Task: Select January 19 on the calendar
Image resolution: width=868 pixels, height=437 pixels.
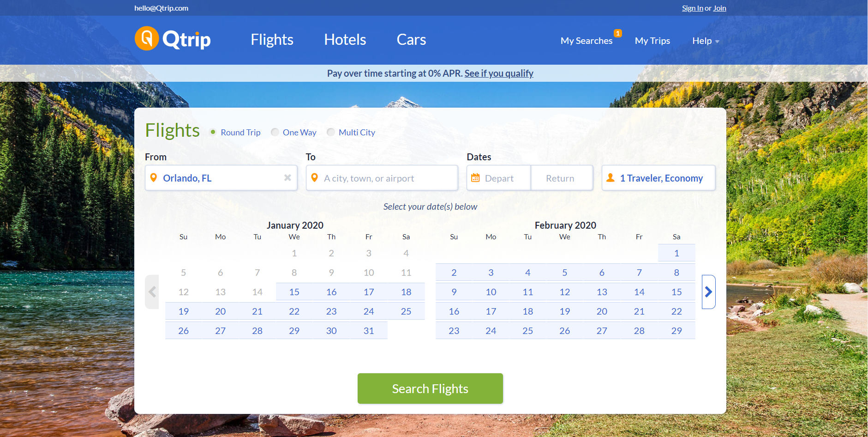Action: (184, 311)
